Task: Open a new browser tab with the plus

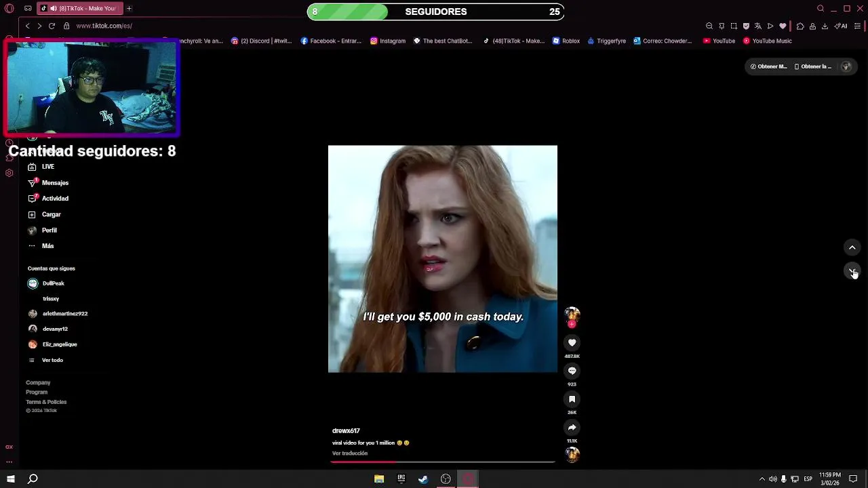Action: 129,8
